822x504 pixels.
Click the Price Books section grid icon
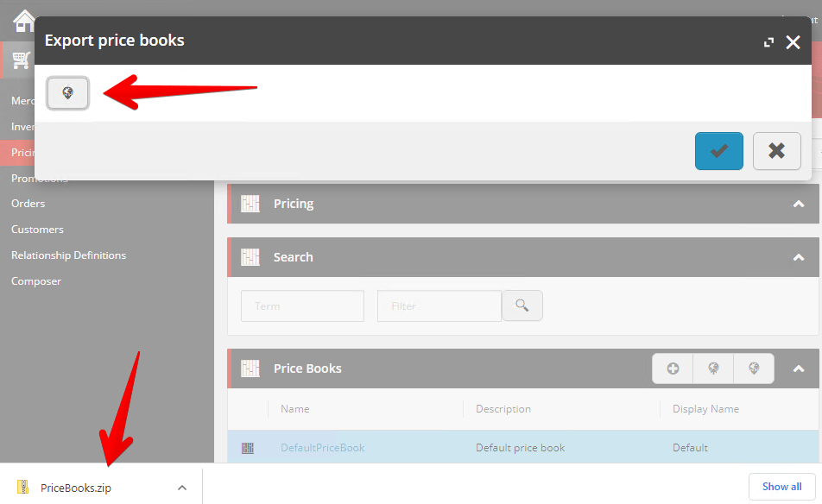250,369
